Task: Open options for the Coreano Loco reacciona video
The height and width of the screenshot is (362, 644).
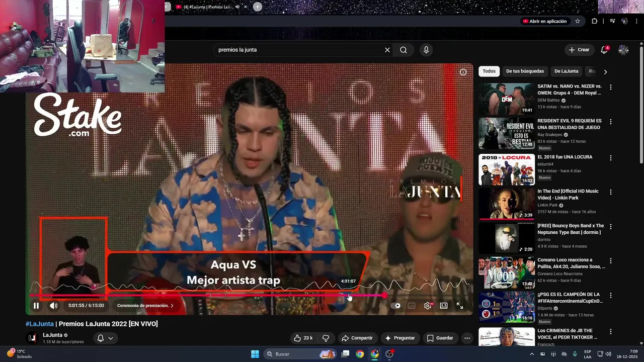Action: 611,261
